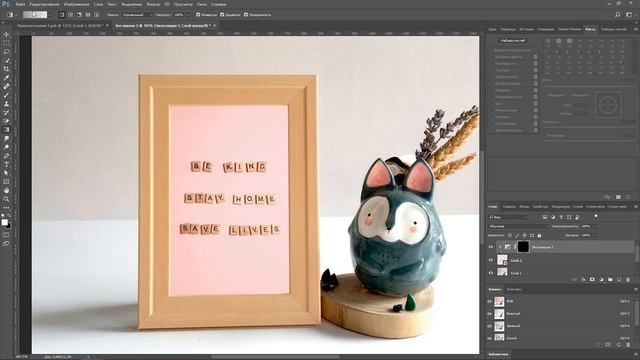The height and width of the screenshot is (360, 640).
Task: Hide the Layer 2 visibility eye
Action: (x=491, y=260)
